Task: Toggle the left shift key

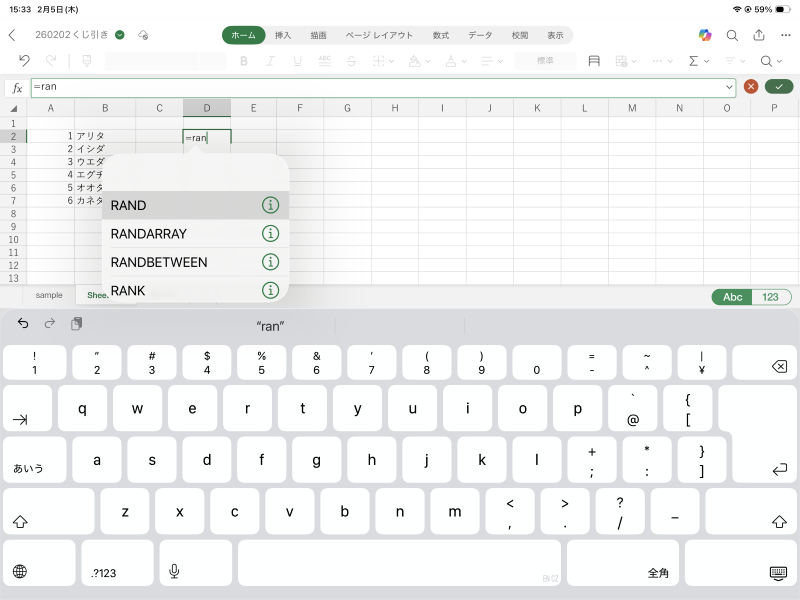Action: (19, 521)
